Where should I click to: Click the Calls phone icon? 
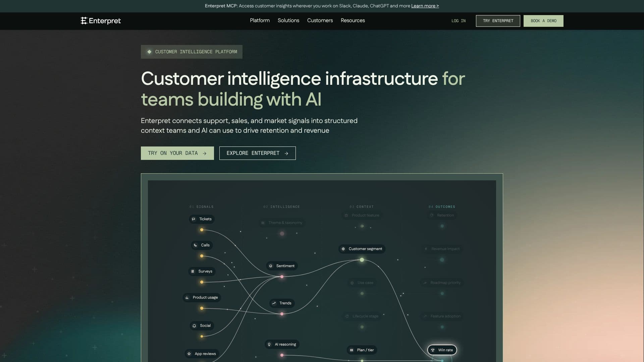click(x=196, y=245)
